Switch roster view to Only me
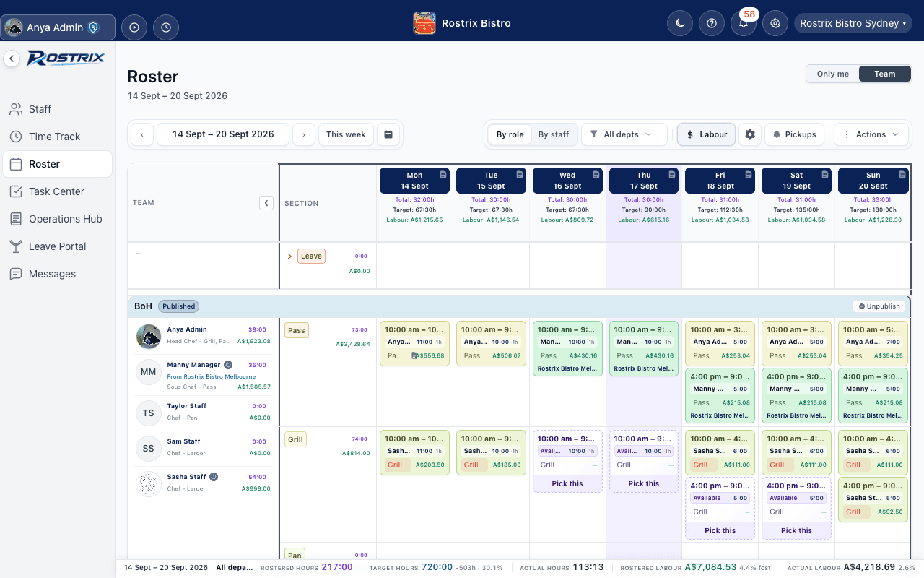The height and width of the screenshot is (578, 924). click(833, 74)
